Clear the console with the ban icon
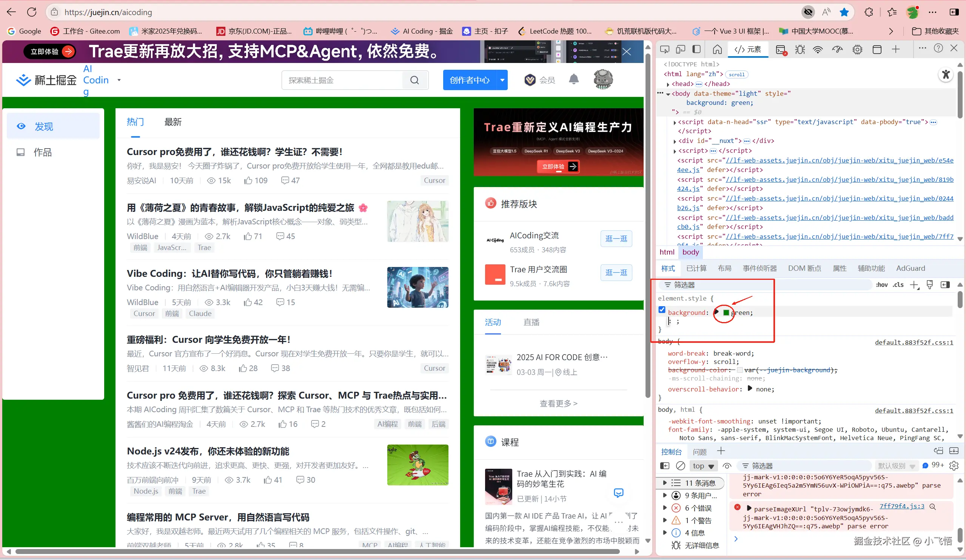Screen dimensions: 966x560 680,466
